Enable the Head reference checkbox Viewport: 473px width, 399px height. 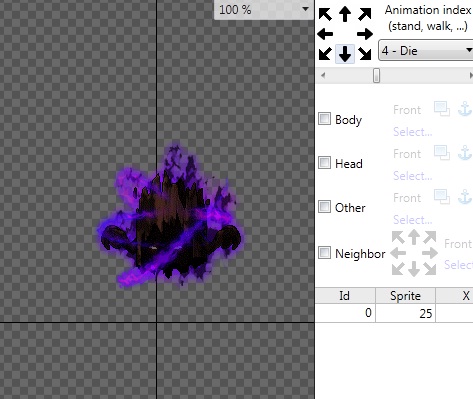point(324,163)
